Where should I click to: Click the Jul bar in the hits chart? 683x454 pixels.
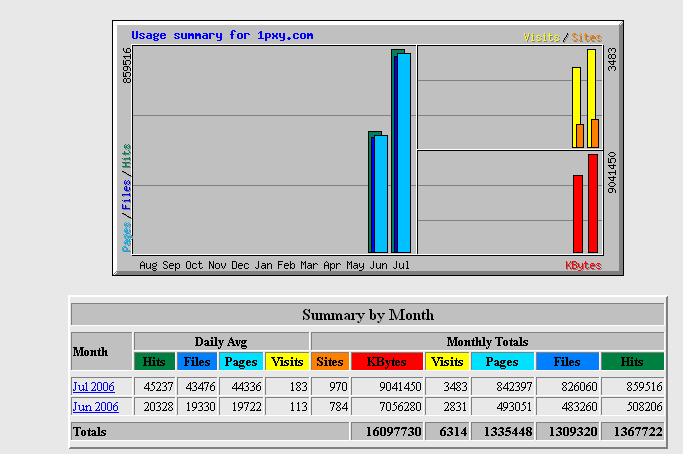[401, 150]
